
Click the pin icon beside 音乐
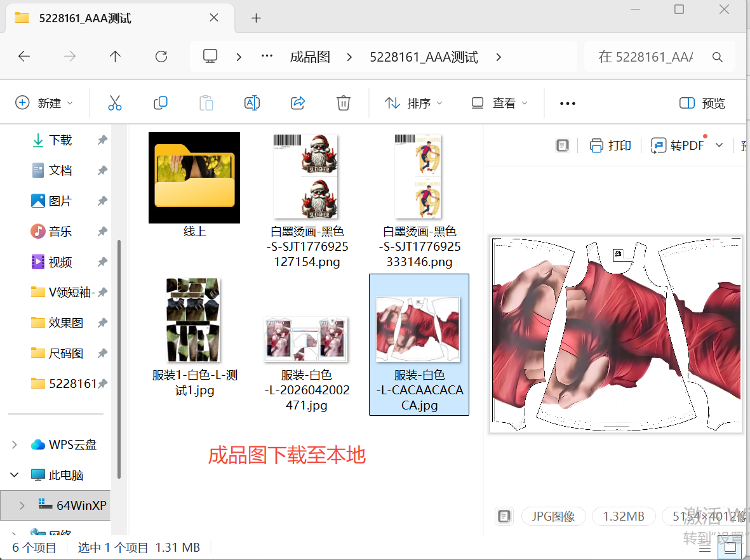(x=102, y=232)
